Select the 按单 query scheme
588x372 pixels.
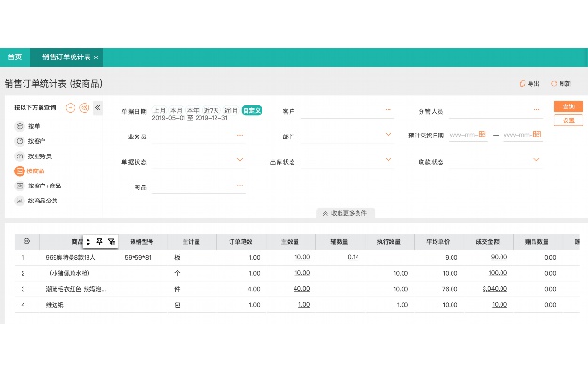point(27,126)
